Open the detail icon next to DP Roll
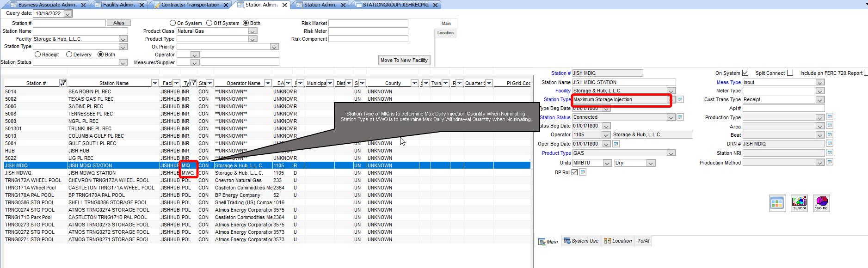Screen dimensions: 868x268 583,172
